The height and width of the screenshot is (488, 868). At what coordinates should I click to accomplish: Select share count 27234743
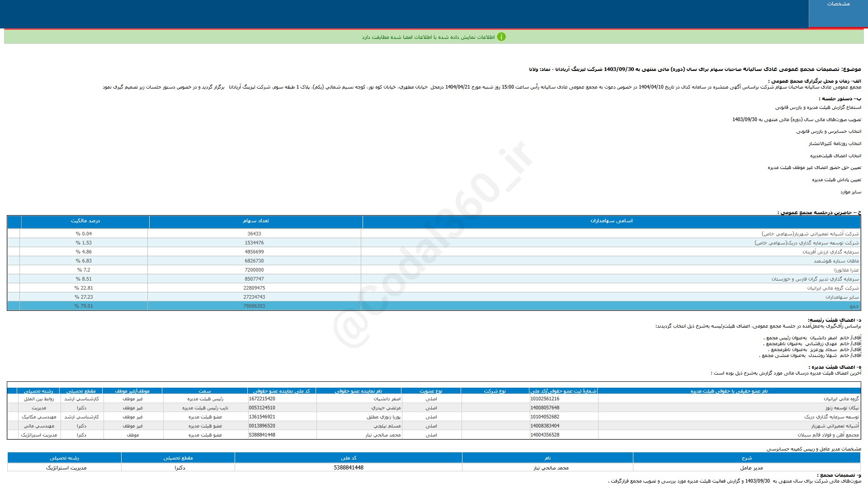pyautogui.click(x=254, y=297)
